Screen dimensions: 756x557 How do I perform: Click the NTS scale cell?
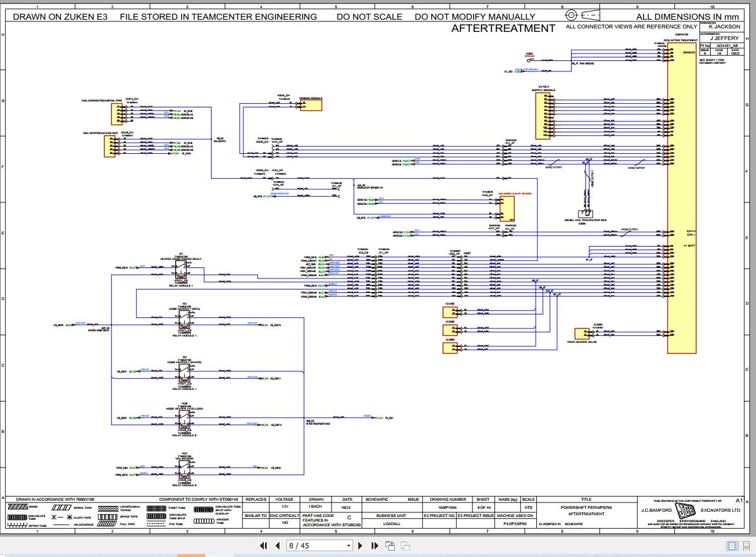point(528,507)
